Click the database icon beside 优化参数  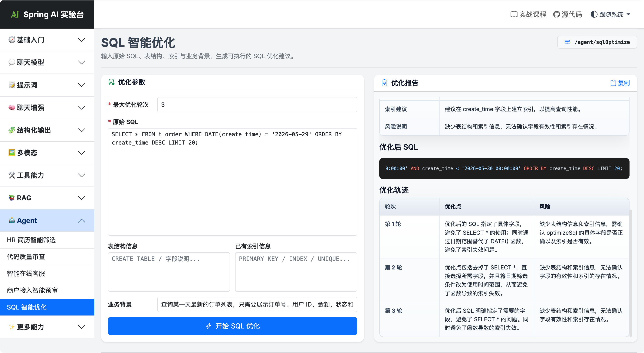tap(112, 82)
